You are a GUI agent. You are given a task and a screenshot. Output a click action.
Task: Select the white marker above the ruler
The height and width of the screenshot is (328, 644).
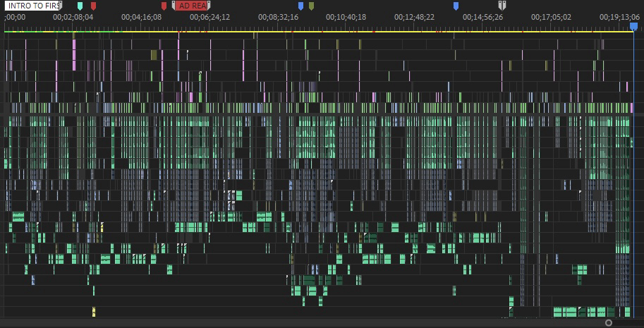tap(502, 6)
